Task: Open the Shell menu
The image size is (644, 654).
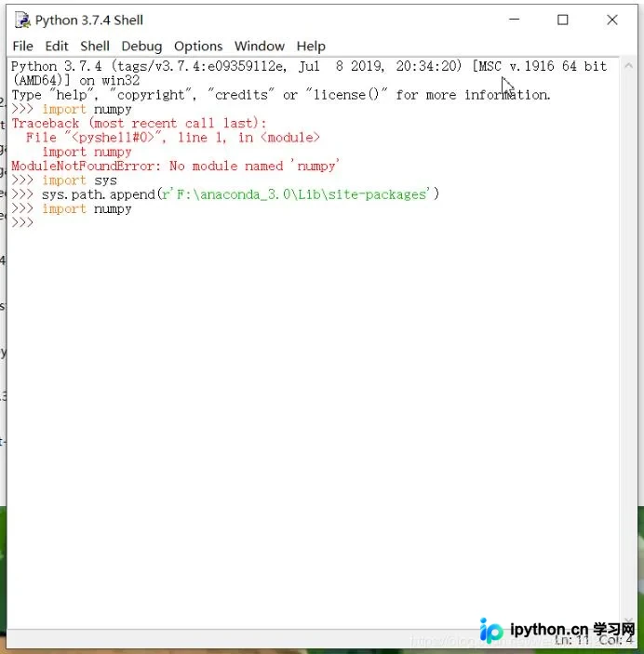Action: (95, 46)
